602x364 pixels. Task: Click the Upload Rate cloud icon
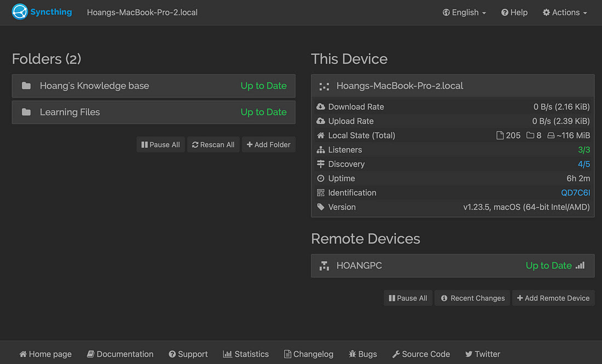coord(321,121)
